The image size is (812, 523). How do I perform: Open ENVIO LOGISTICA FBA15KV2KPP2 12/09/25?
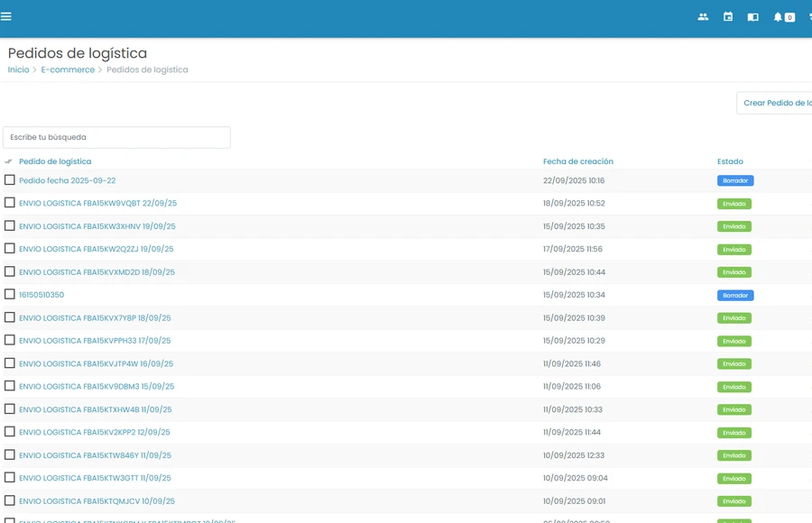[94, 433]
